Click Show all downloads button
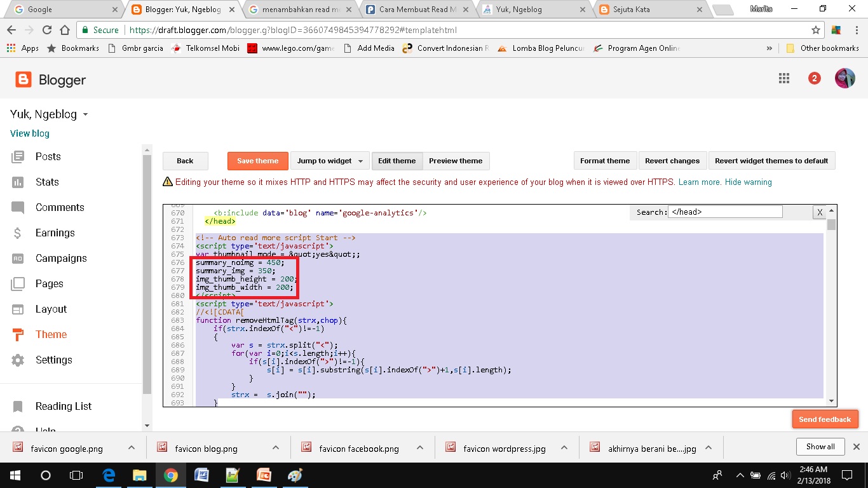 (820, 447)
